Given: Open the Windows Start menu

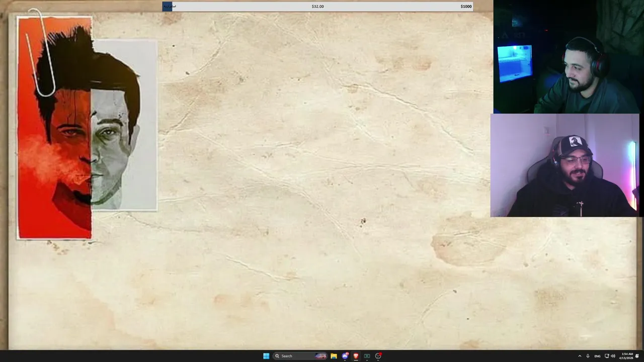Looking at the screenshot, I should [x=266, y=356].
